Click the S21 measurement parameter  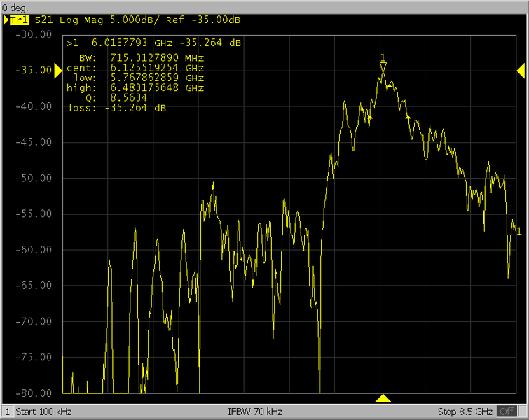(x=43, y=20)
